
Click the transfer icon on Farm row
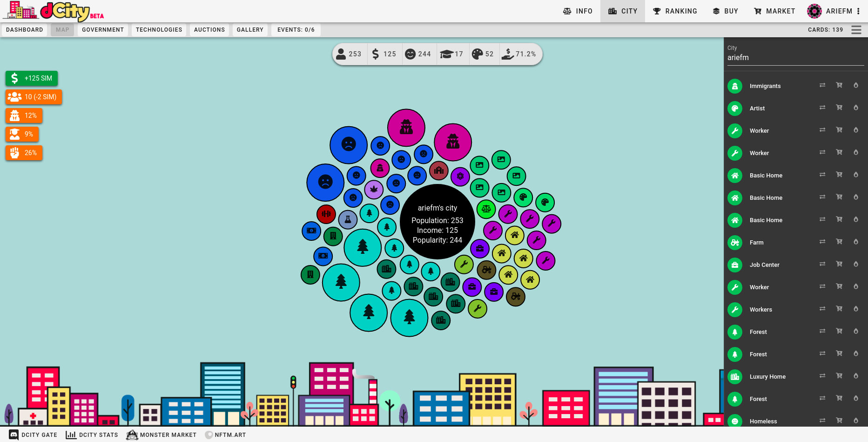[822, 242]
